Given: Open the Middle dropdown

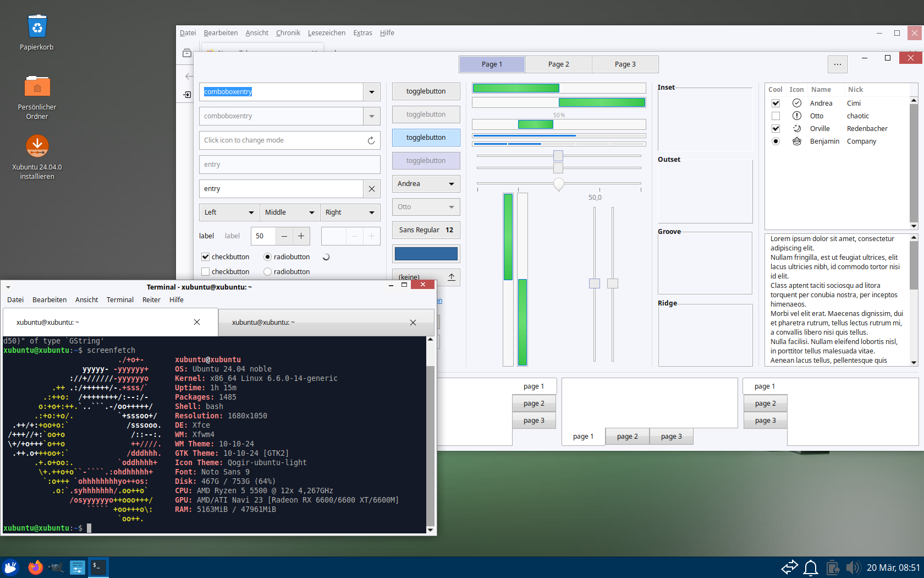Looking at the screenshot, I should click(289, 212).
